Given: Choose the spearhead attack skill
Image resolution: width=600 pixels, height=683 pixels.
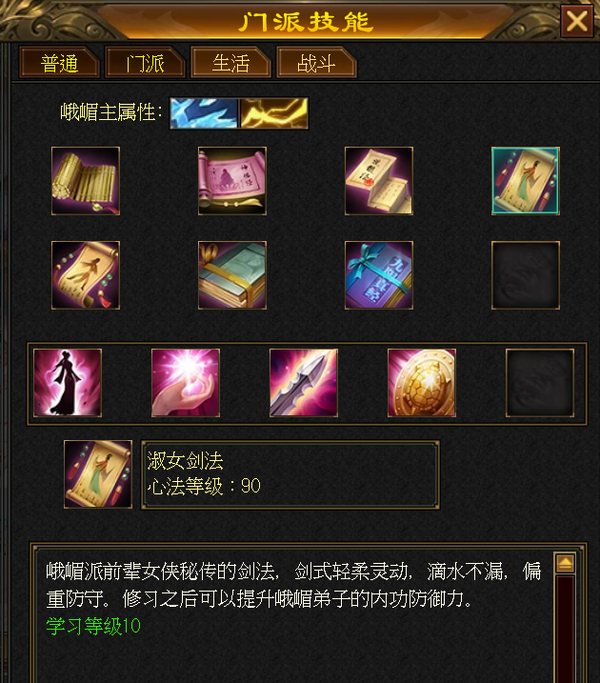Looking at the screenshot, I should 304,383.
